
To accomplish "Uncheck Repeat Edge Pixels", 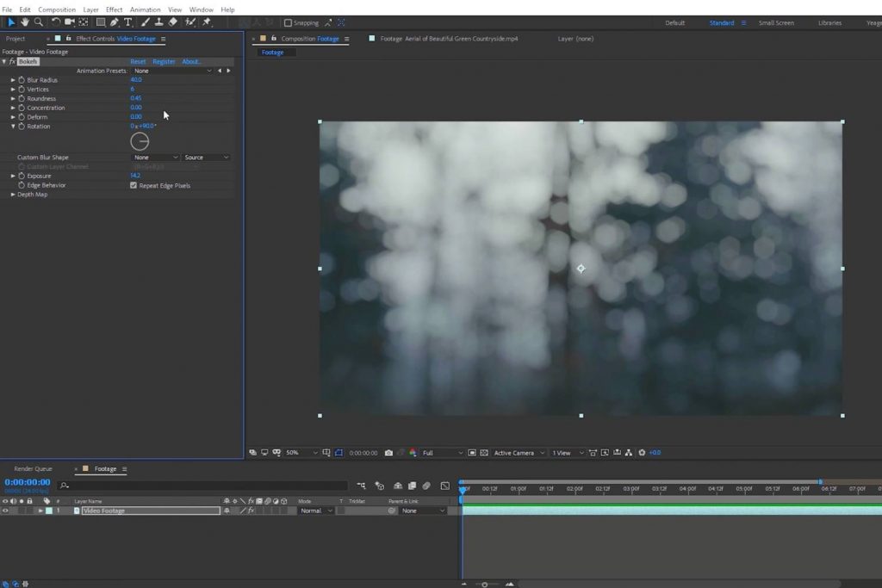I will pos(134,185).
